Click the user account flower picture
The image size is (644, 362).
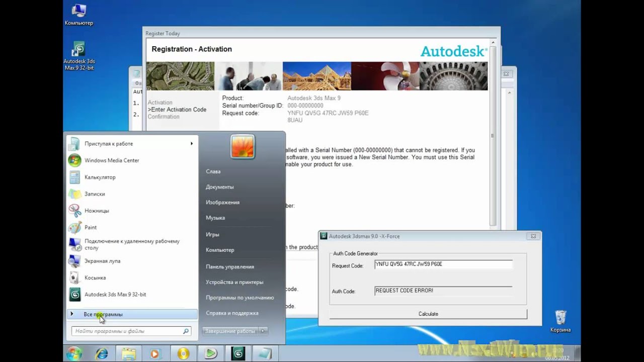[243, 146]
